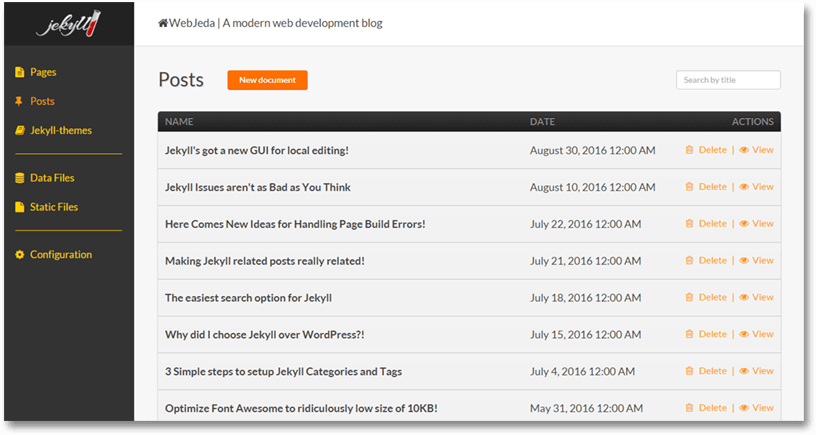Click eye icon for "3 Simple steps" post
The width and height of the screenshot is (816, 435).
744,371
